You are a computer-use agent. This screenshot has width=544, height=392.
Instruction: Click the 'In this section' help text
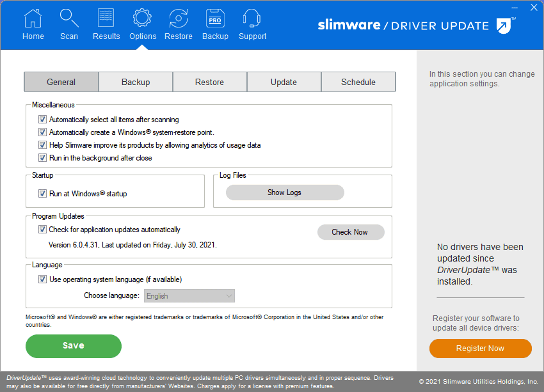pyautogui.click(x=482, y=79)
